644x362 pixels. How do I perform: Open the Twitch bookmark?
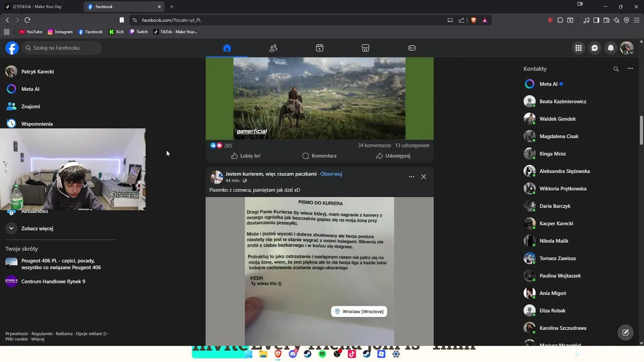click(x=139, y=32)
